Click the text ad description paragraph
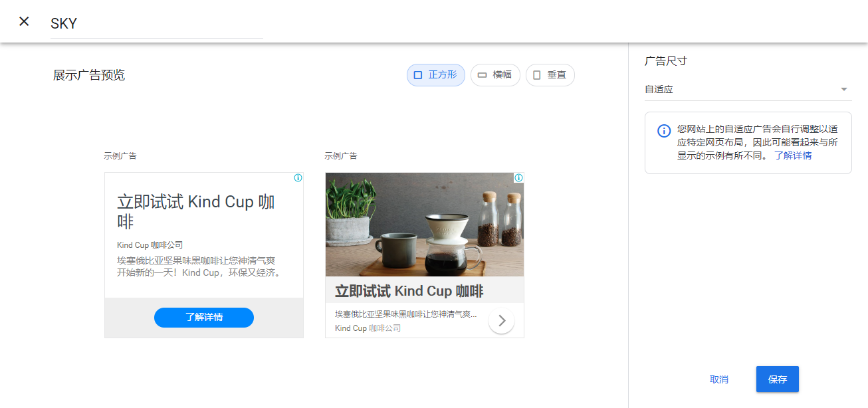This screenshot has width=868, height=408. point(199,266)
